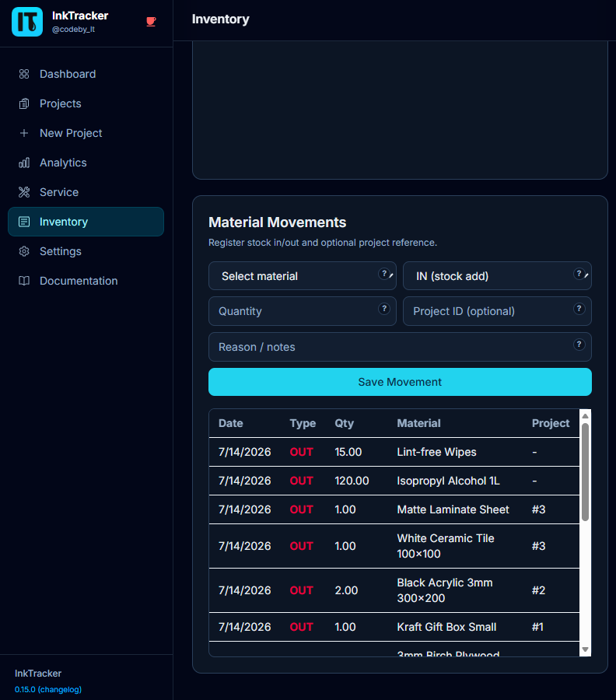Viewport: 616px width, 700px height.
Task: Click help icon in IN (stock add) field
Action: pos(579,274)
